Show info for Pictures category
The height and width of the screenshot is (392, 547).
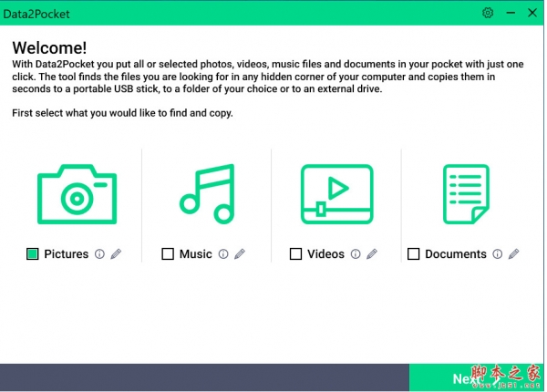point(100,254)
